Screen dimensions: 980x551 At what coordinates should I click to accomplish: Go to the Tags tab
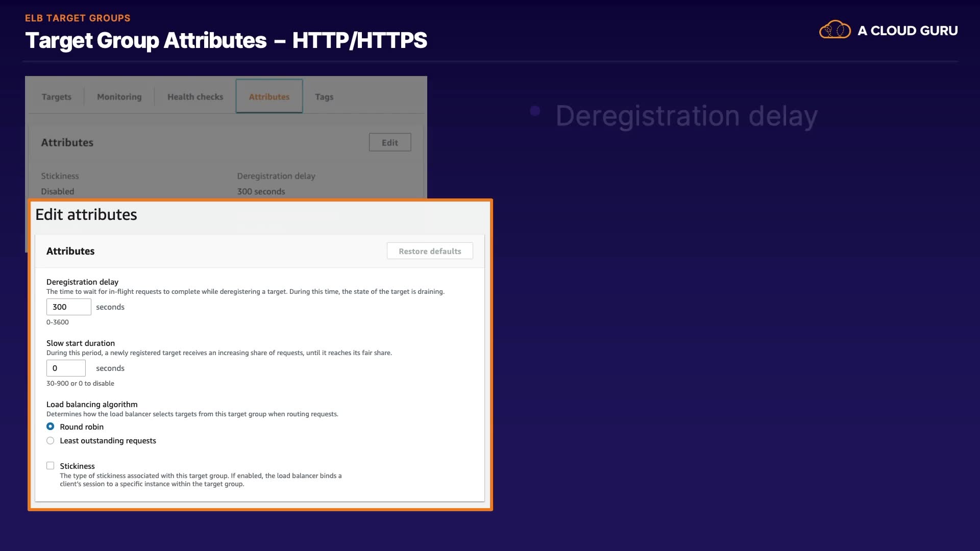point(324,97)
